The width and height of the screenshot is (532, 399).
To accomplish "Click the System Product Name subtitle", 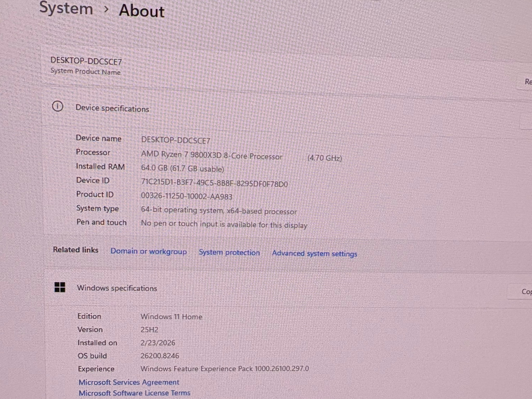I will click(85, 71).
